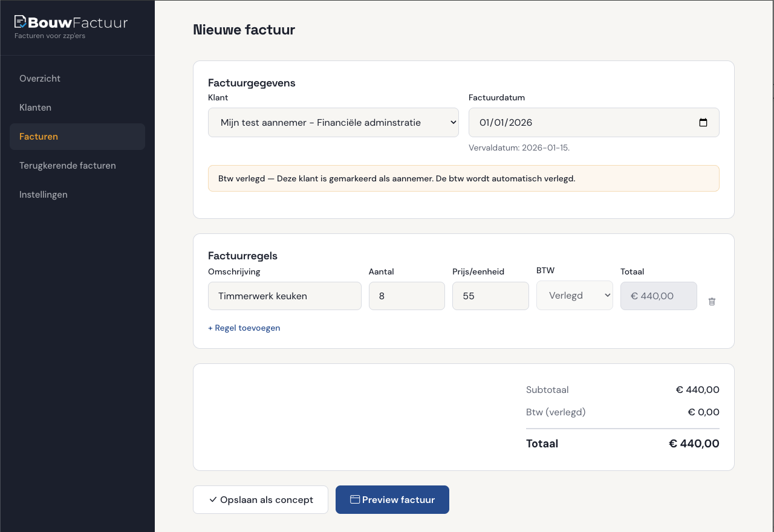
Task: Focus the Aantal field showing 8
Action: 406,296
